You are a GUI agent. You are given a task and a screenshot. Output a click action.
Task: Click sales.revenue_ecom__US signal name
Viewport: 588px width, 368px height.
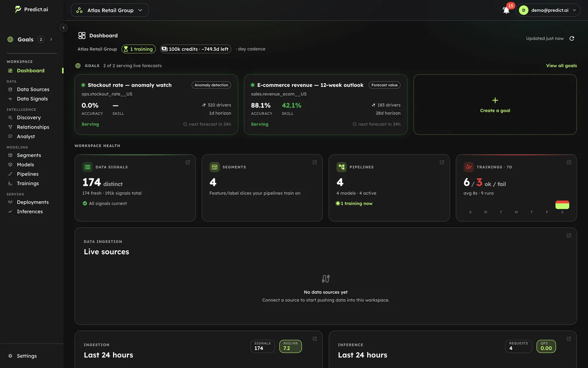279,94
